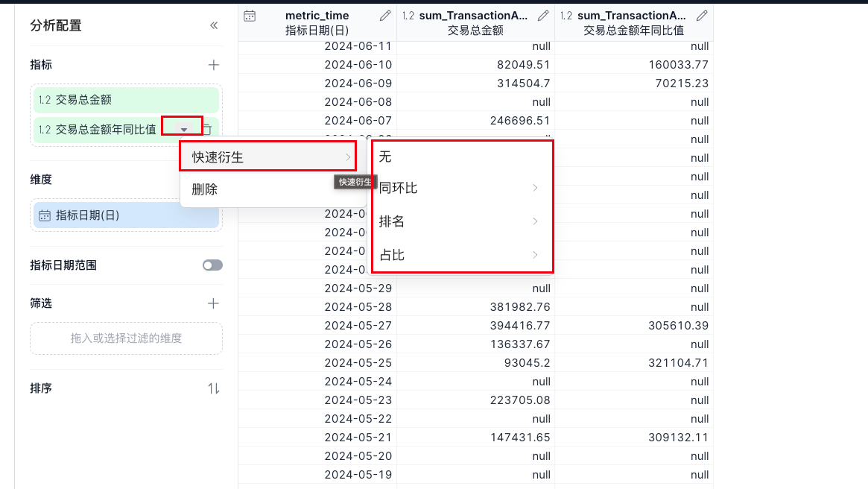Image resolution: width=868 pixels, height=489 pixels.
Task: Select the 交易总金额 metric chip
Action: 126,100
